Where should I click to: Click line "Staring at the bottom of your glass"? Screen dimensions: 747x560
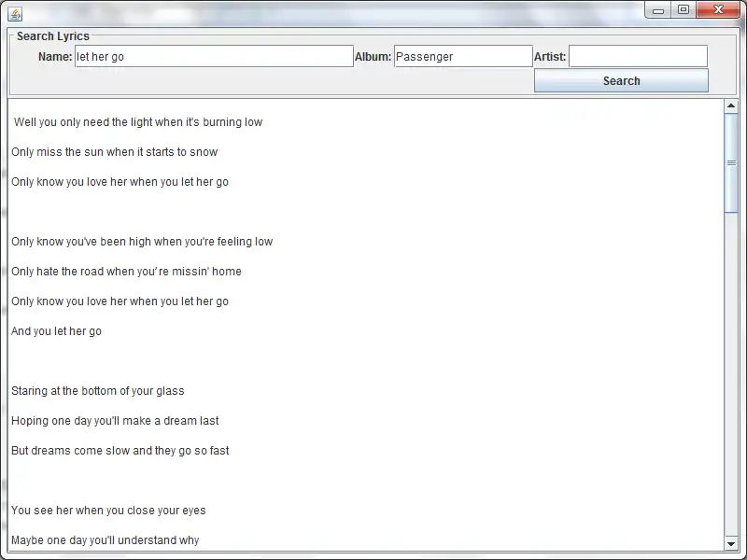[98, 391]
